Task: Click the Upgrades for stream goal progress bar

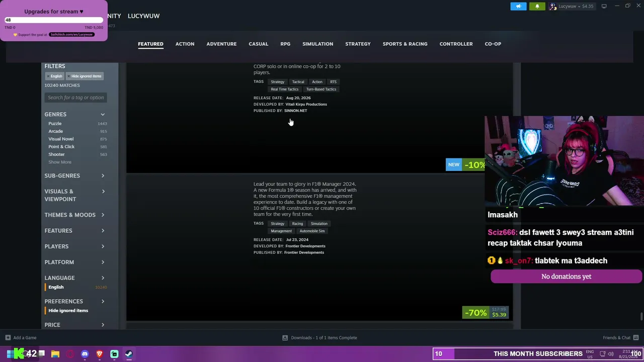Action: coord(54,20)
